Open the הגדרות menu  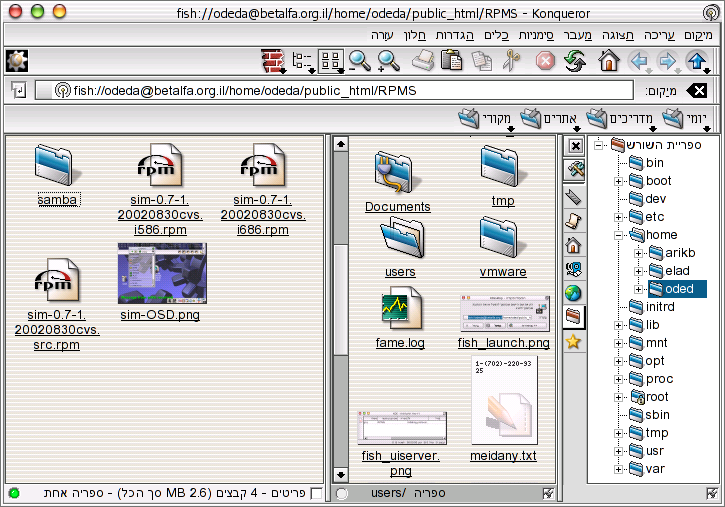[454, 35]
